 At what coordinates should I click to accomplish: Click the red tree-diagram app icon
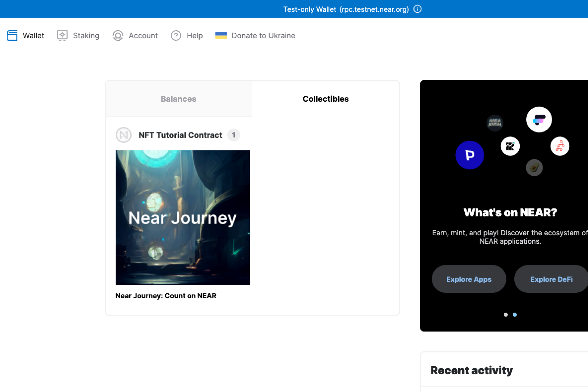click(560, 146)
